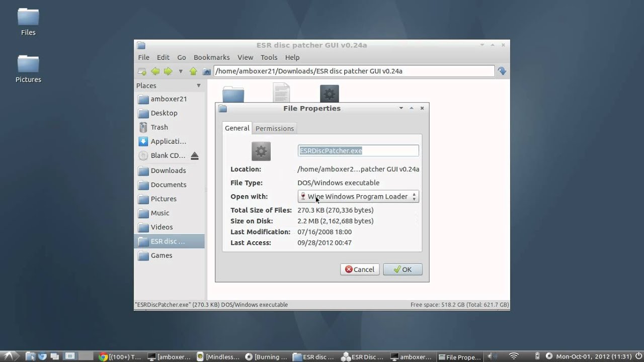Select amboxer21 home in Places
Image resolution: width=644 pixels, height=362 pixels.
pos(170,99)
